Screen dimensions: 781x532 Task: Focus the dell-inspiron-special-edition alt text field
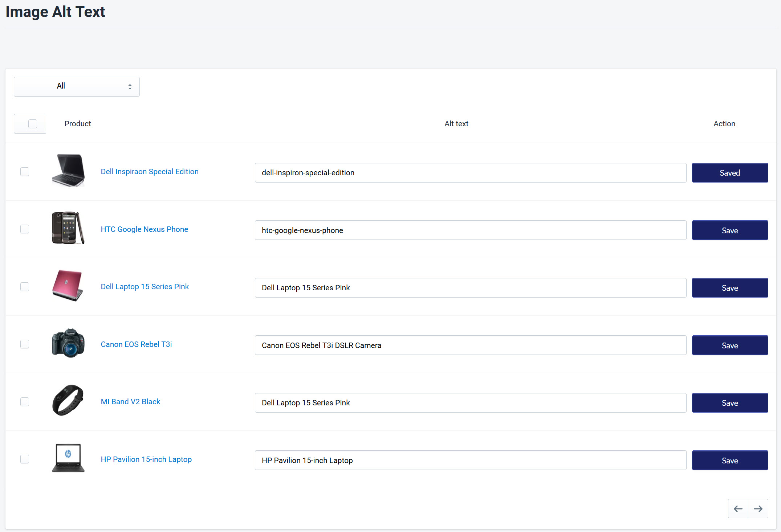click(x=471, y=173)
